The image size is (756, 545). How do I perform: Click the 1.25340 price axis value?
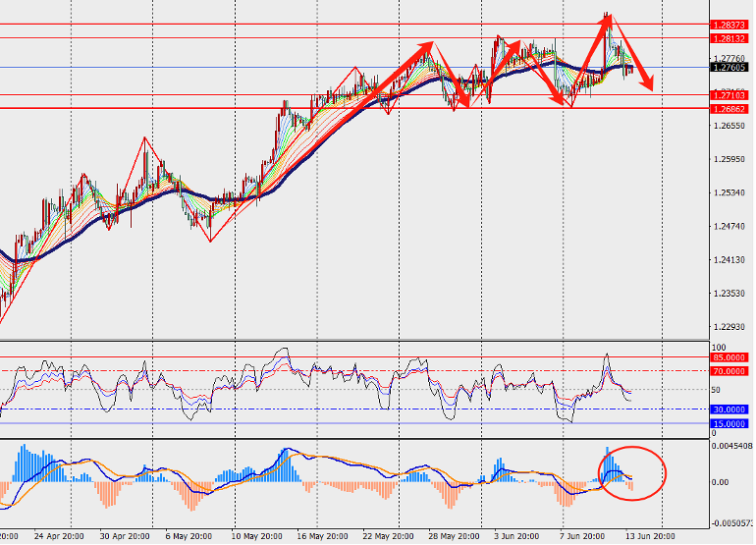(729, 192)
